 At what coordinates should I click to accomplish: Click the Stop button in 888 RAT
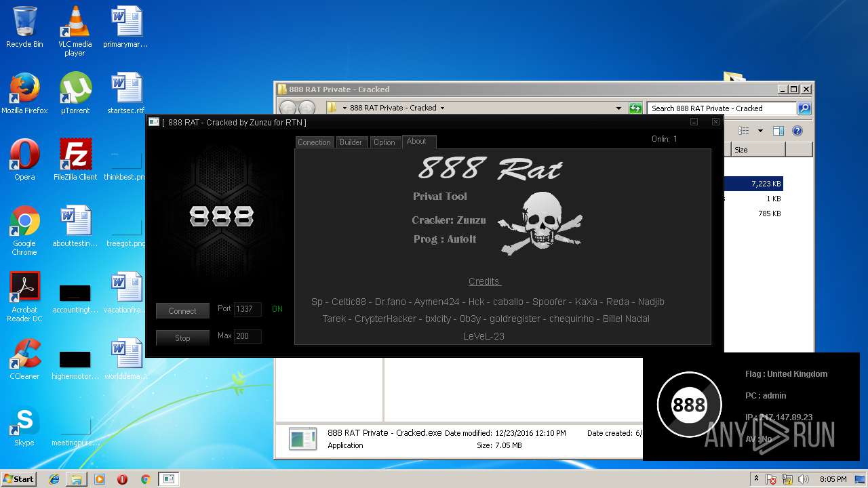tap(182, 338)
